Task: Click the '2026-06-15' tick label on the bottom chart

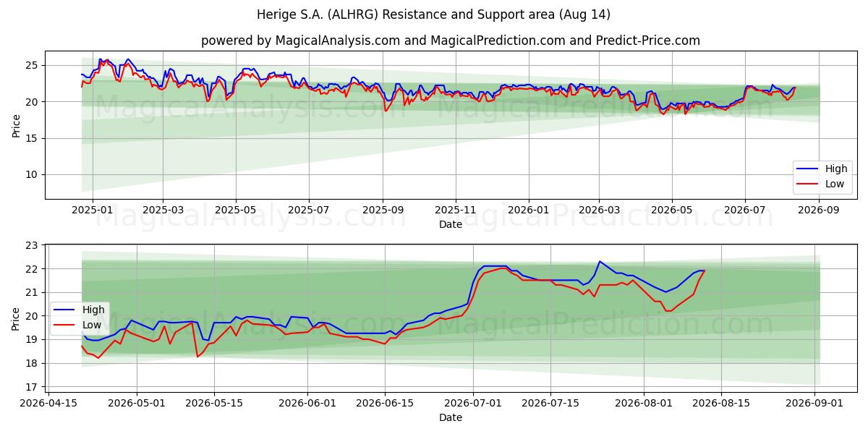Action: 385,404
